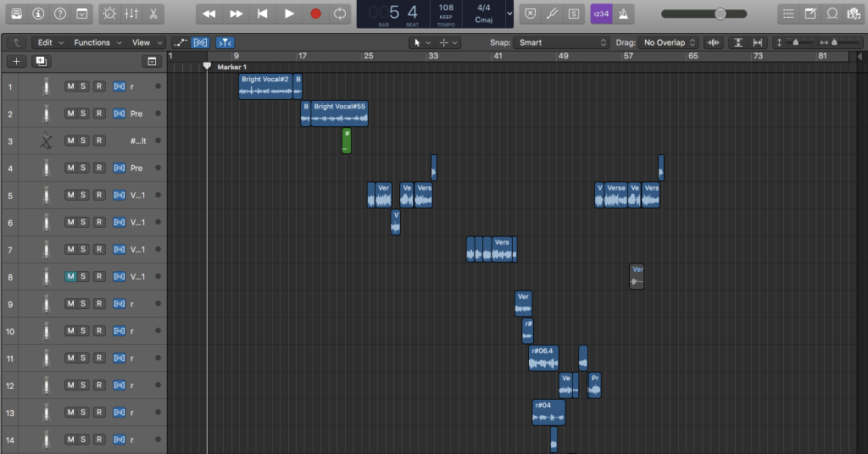The image size is (868, 454).
Task: Open the Loop Browser
Action: pos(832,14)
